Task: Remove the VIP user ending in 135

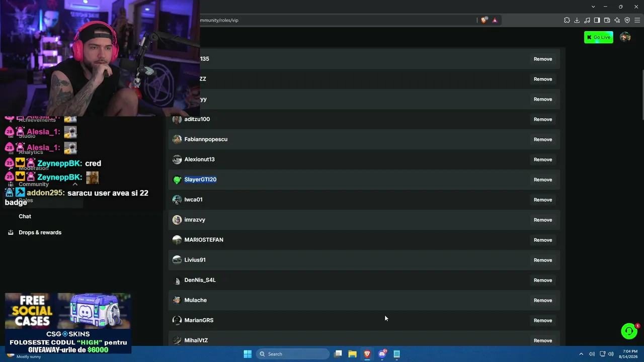Action: coord(543,59)
